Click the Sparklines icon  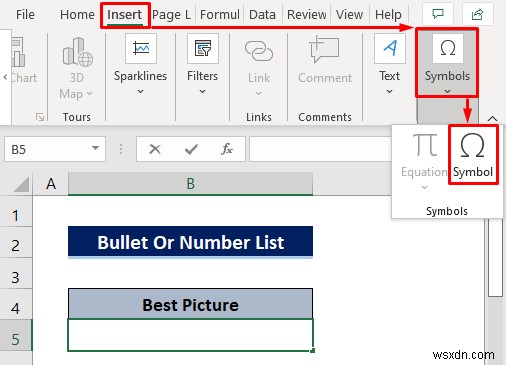tap(141, 49)
